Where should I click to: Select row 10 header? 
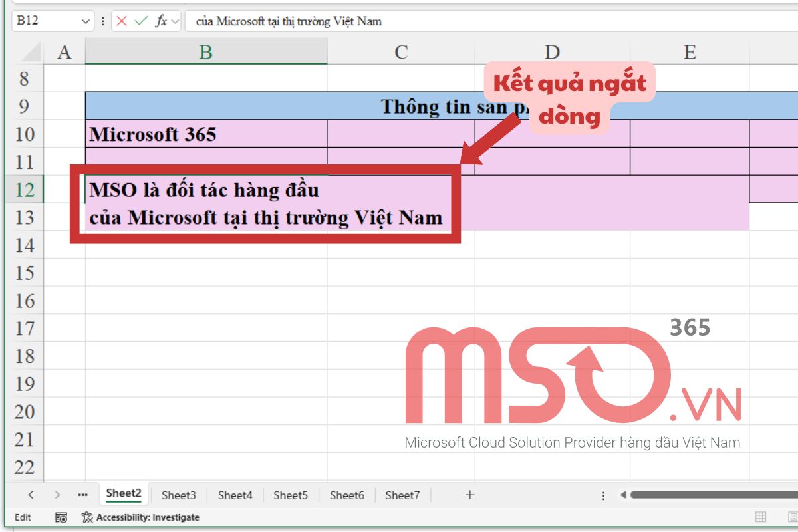(x=25, y=134)
